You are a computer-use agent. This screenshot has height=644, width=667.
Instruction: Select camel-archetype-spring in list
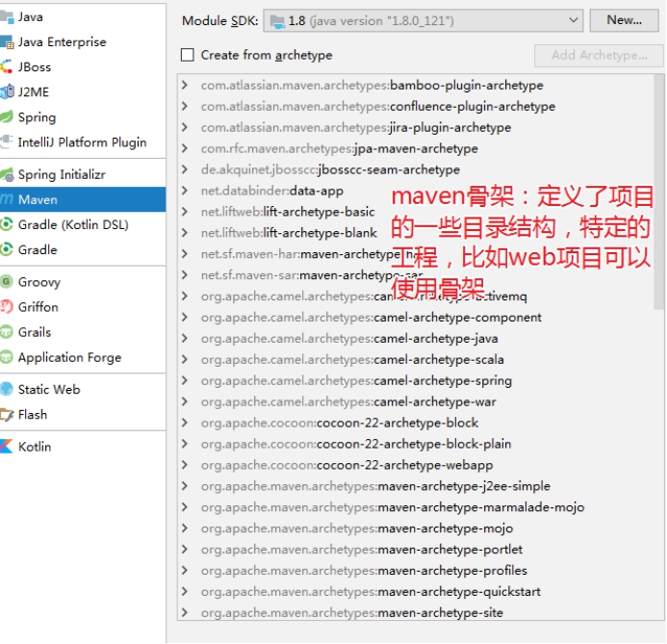click(356, 380)
